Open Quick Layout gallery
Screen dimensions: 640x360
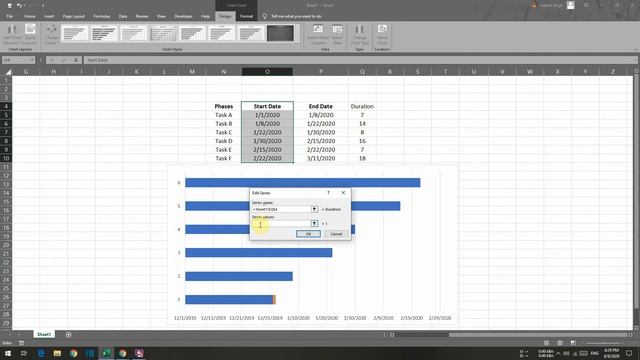coord(30,35)
